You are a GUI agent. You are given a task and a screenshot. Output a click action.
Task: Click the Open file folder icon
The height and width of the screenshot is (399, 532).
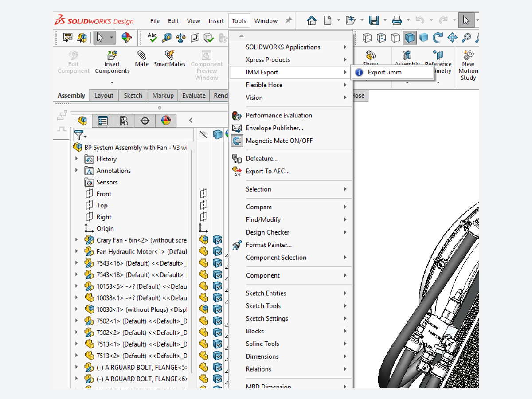coord(351,20)
